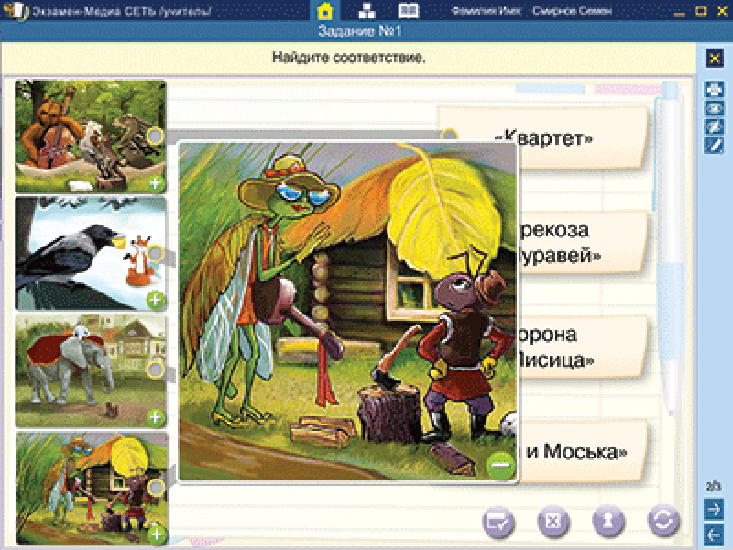
Task: Click the student name field in top bar
Action: pyautogui.click(x=572, y=11)
